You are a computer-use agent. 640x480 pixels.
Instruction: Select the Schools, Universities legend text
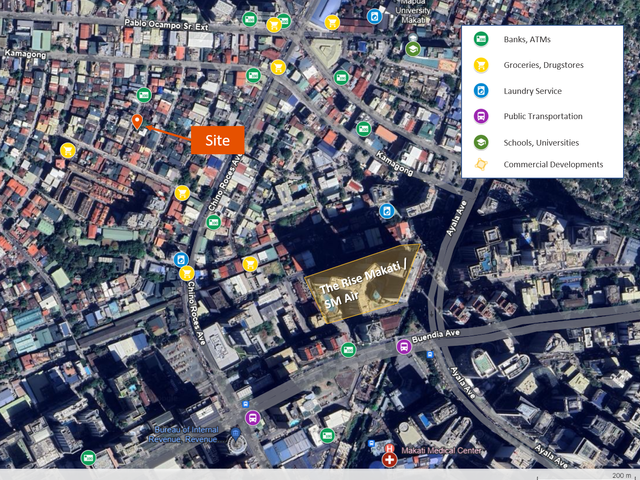pyautogui.click(x=541, y=143)
